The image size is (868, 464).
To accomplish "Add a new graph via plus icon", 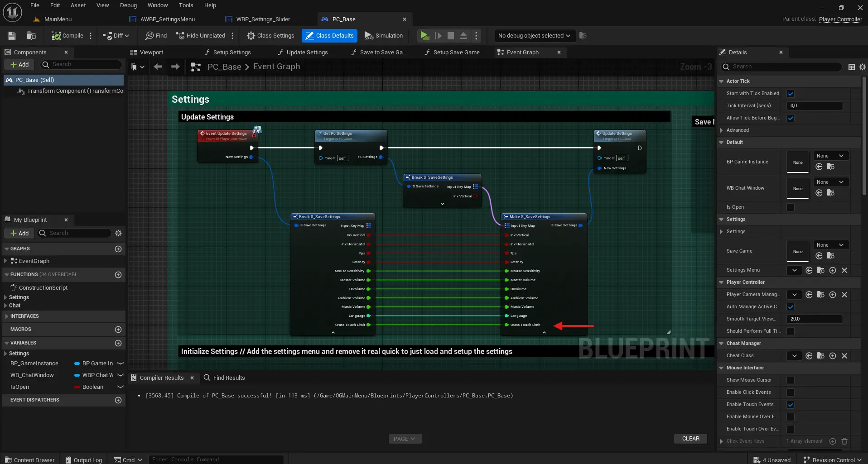I will point(118,249).
